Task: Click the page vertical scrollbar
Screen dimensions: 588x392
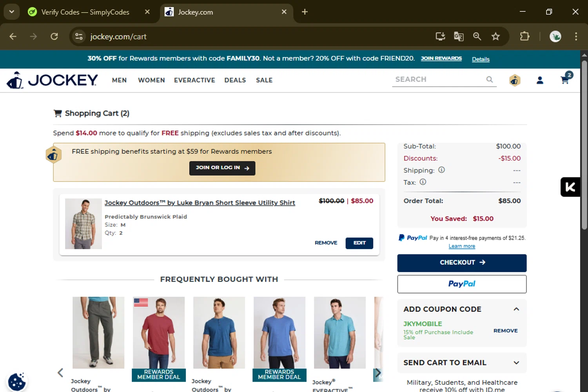Action: coord(584,145)
